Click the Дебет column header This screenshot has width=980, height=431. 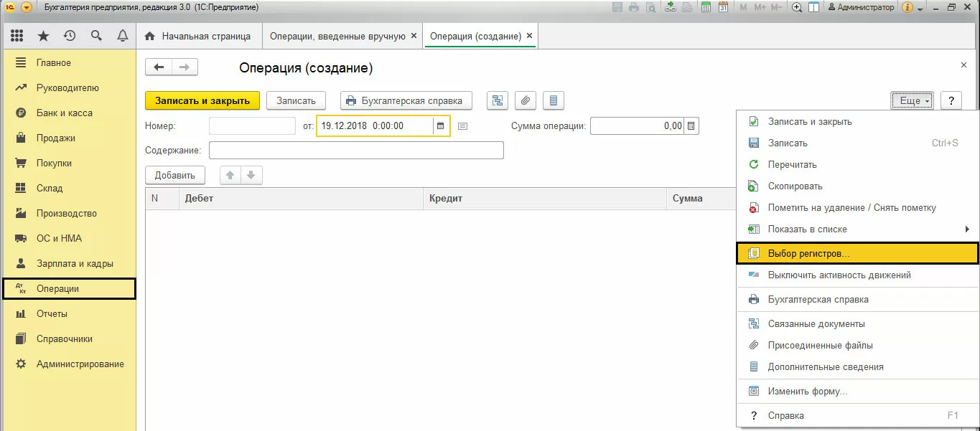click(x=301, y=199)
